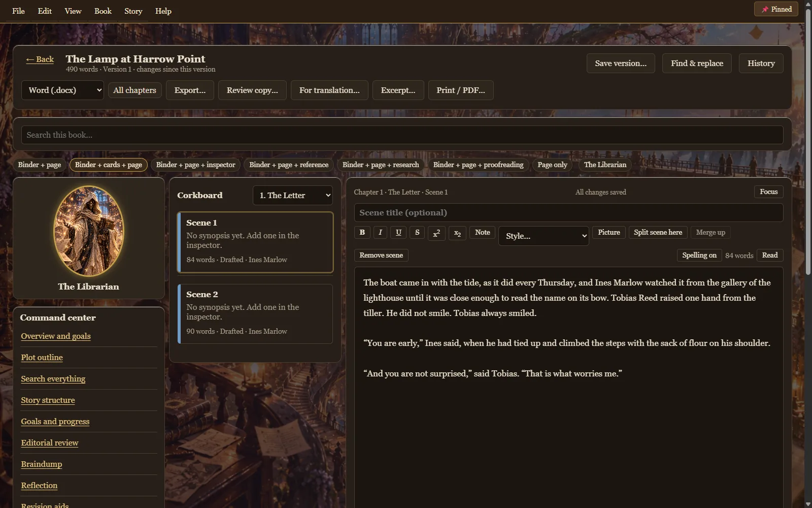Go back with the Back link

(x=40, y=59)
